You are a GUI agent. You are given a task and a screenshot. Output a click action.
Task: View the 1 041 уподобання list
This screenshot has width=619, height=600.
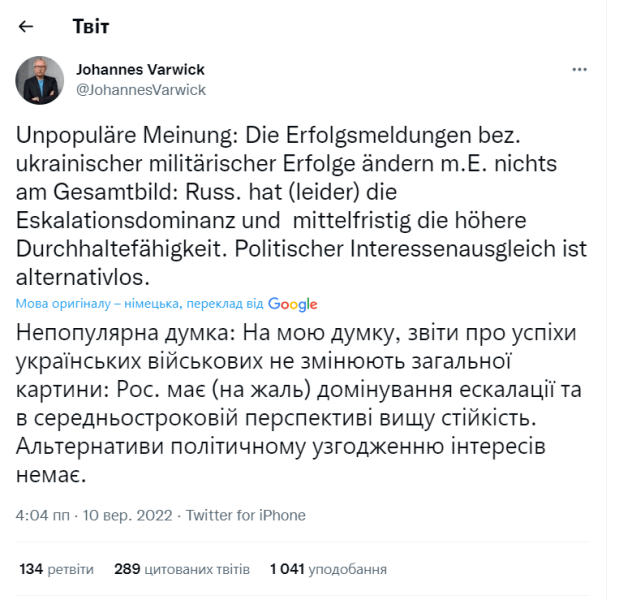(x=328, y=569)
